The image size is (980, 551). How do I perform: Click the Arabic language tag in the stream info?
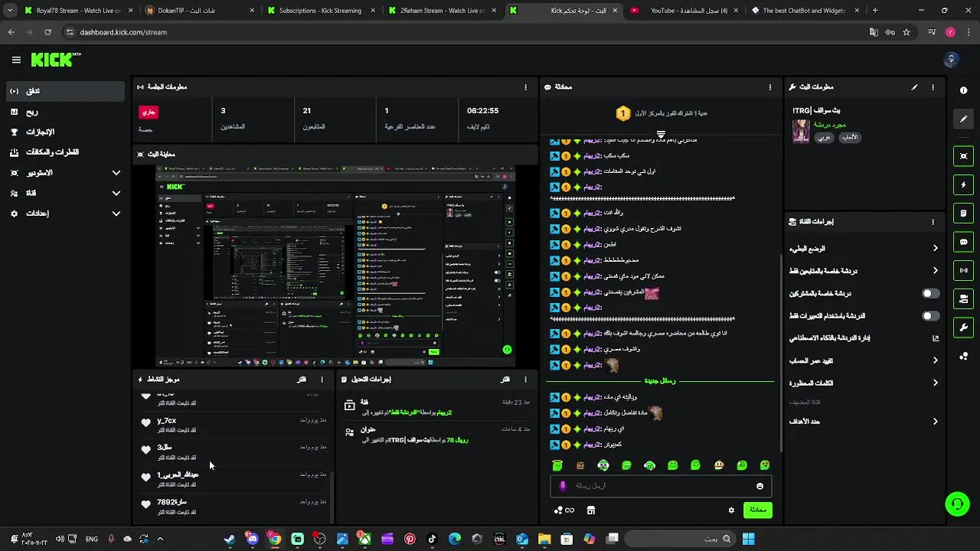tap(824, 138)
